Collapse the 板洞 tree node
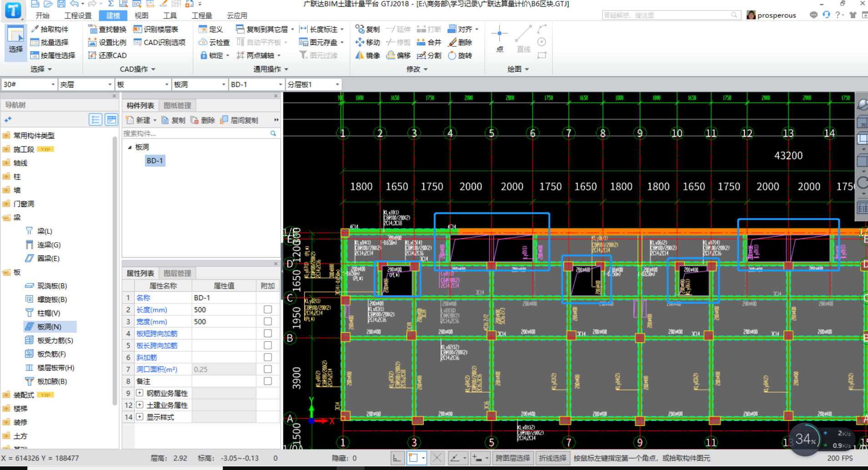The image size is (868, 470). click(x=130, y=147)
